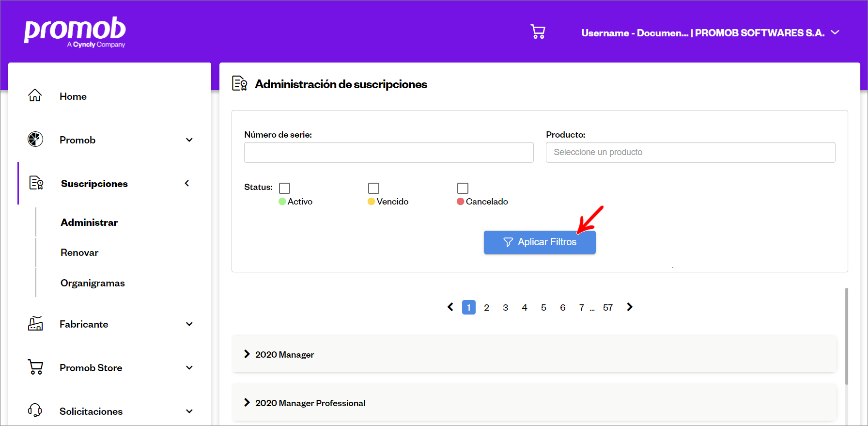Click the Promob logo
Screen dimensions: 868x426
[75, 32]
